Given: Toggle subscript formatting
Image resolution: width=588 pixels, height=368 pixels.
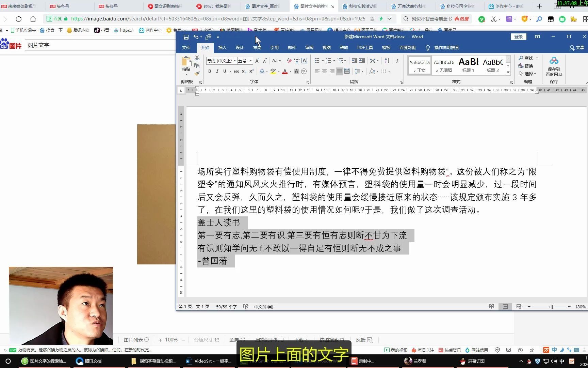Looking at the screenshot, I should [244, 71].
